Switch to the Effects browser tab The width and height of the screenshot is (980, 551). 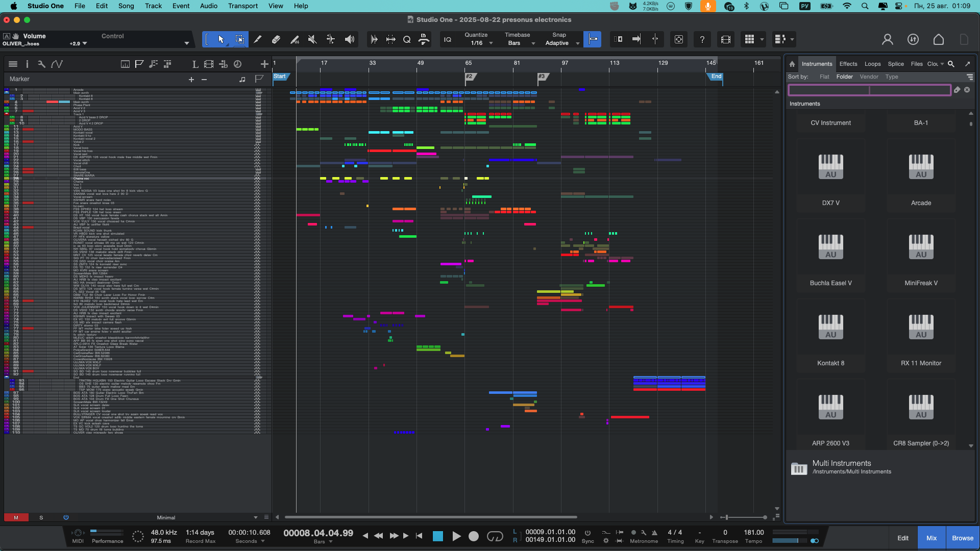point(848,64)
